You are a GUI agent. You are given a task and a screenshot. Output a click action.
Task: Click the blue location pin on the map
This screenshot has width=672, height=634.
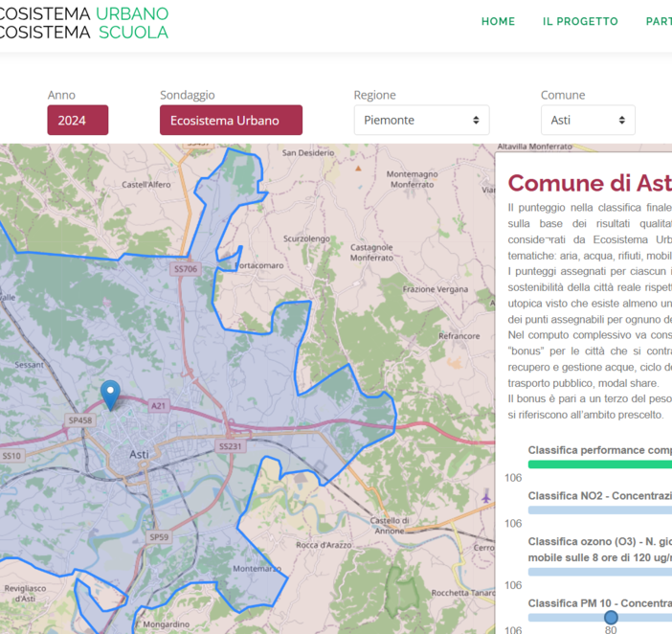click(111, 394)
